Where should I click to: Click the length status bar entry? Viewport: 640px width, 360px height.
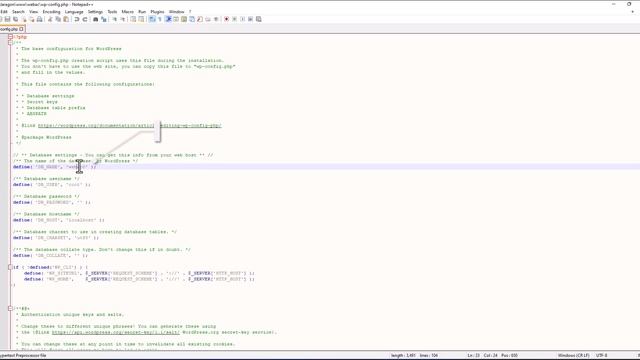(x=403, y=356)
